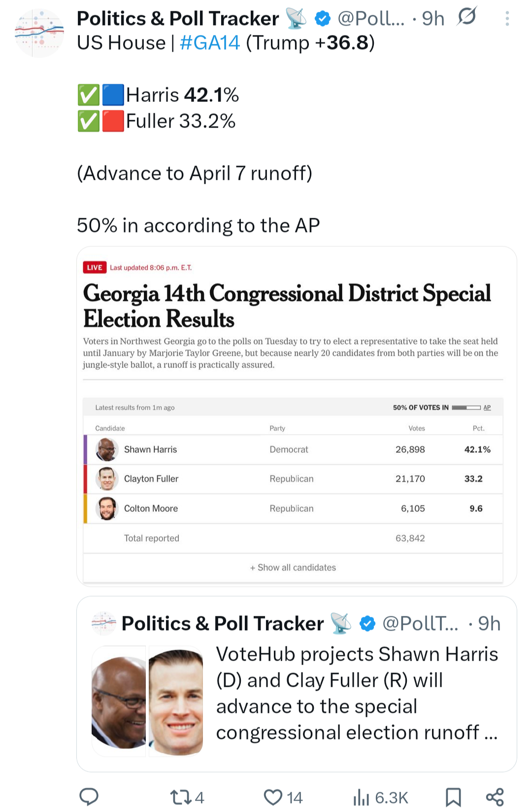The image size is (532, 810).
Task: Click the AP source link in results
Action: (487, 407)
